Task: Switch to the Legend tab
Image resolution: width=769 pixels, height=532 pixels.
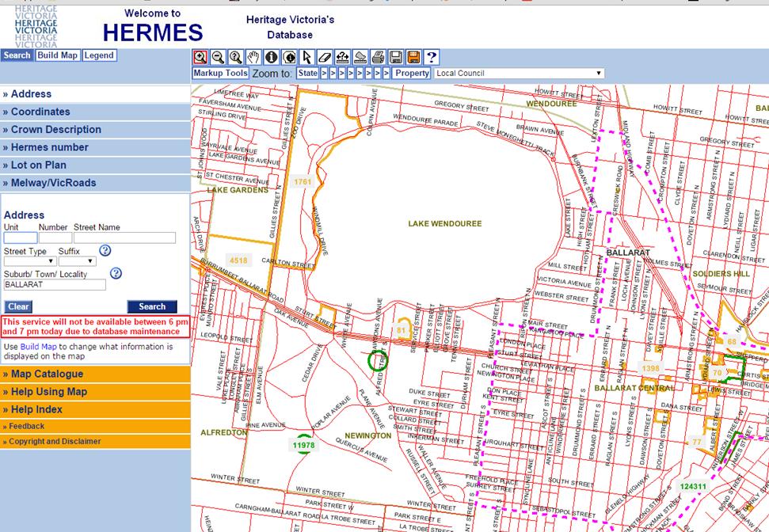Action: pyautogui.click(x=98, y=55)
